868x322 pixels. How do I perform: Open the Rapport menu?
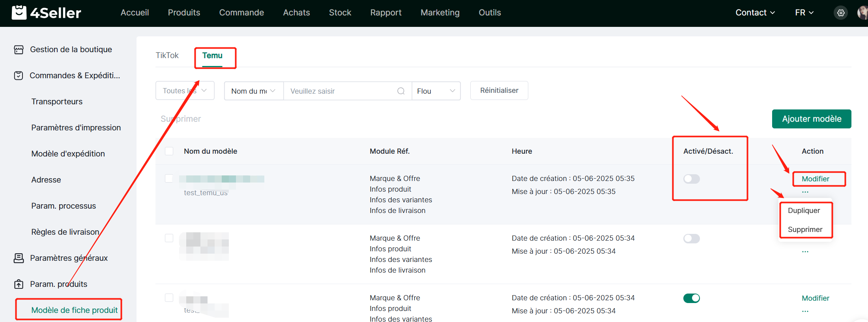tap(386, 13)
